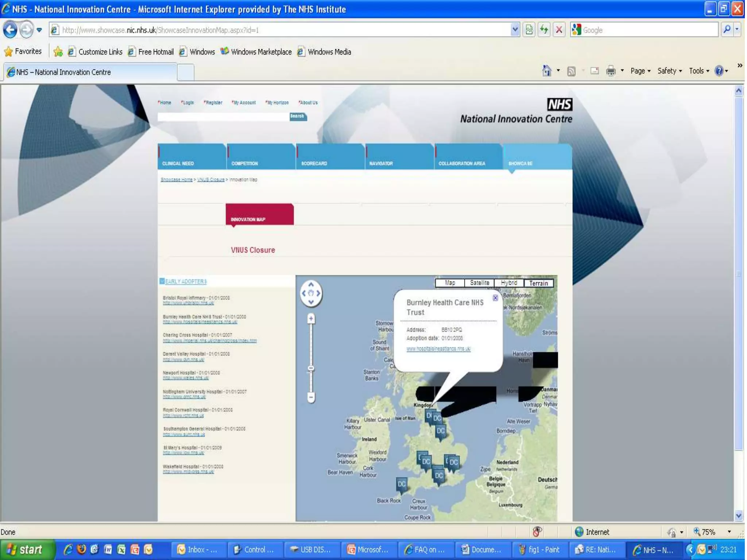Switch map view to Terrain
Image resolution: width=747 pixels, height=560 pixels.
(538, 283)
